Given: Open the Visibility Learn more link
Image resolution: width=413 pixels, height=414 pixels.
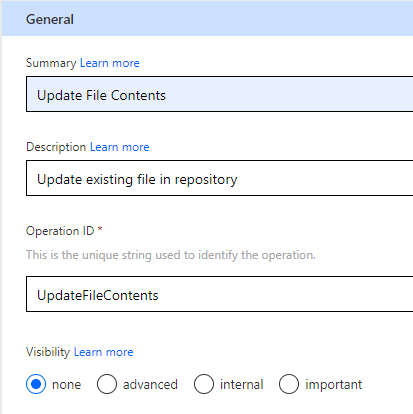Looking at the screenshot, I should click(x=103, y=352).
